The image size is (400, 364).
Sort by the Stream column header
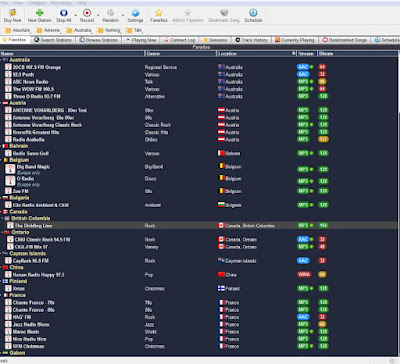click(307, 53)
